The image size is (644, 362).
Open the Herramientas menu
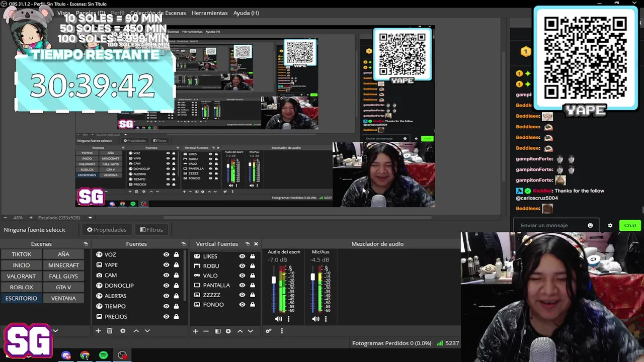(x=209, y=13)
